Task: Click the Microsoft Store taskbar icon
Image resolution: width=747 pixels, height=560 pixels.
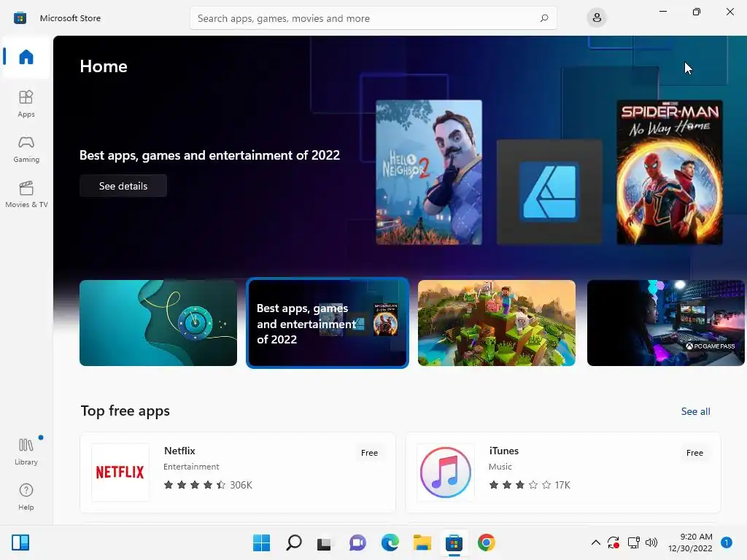Action: (x=454, y=542)
